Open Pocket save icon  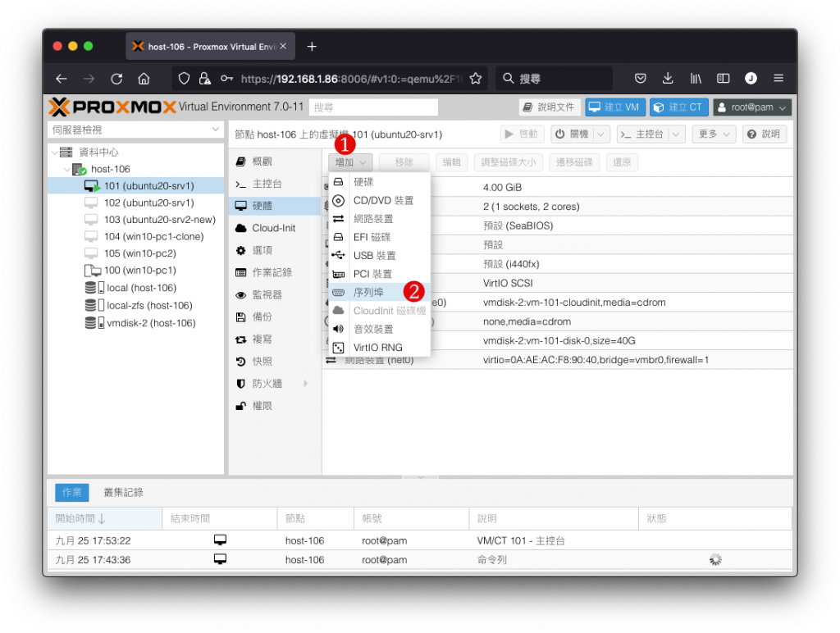click(640, 79)
